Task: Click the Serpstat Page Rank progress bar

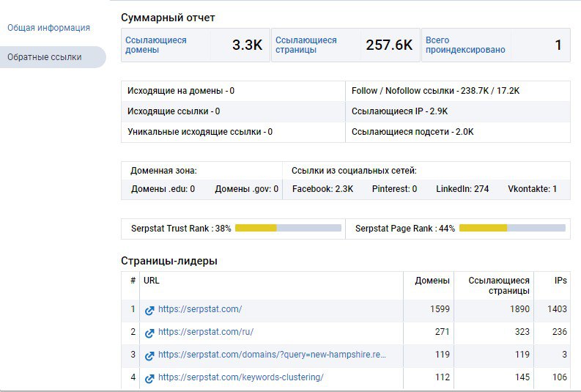Action: point(512,228)
